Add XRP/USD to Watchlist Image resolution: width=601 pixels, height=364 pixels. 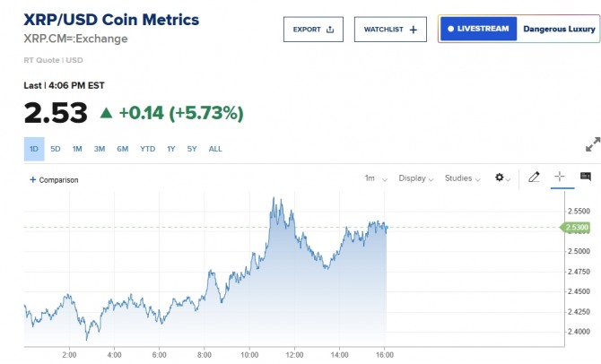point(390,30)
